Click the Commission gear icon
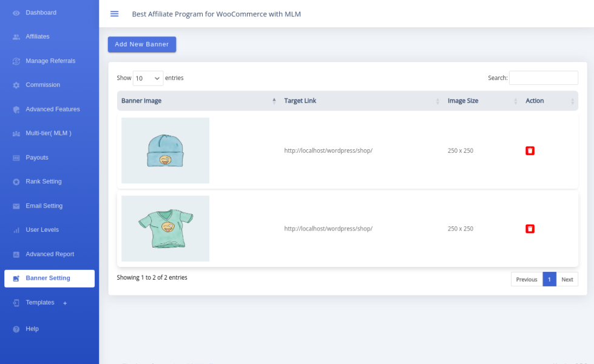Image resolution: width=594 pixels, height=364 pixels. (x=16, y=86)
